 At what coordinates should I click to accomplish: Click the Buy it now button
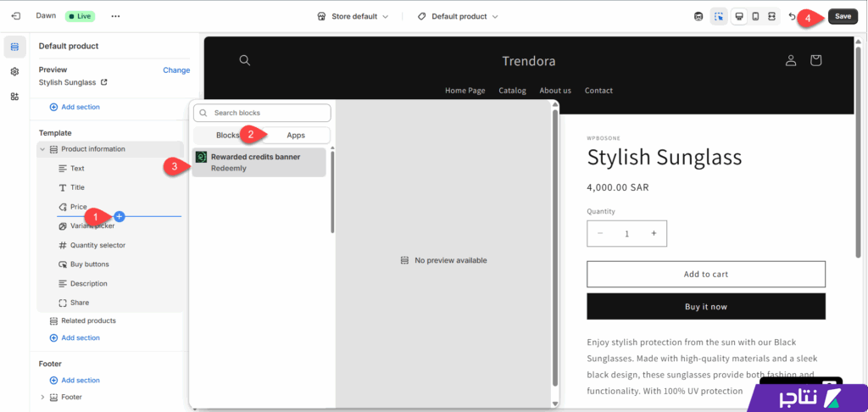pyautogui.click(x=706, y=307)
